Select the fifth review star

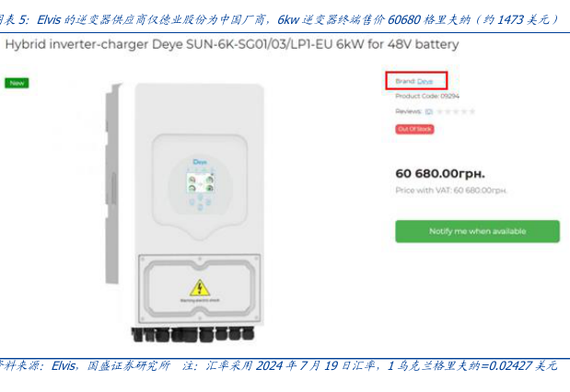[471, 111]
